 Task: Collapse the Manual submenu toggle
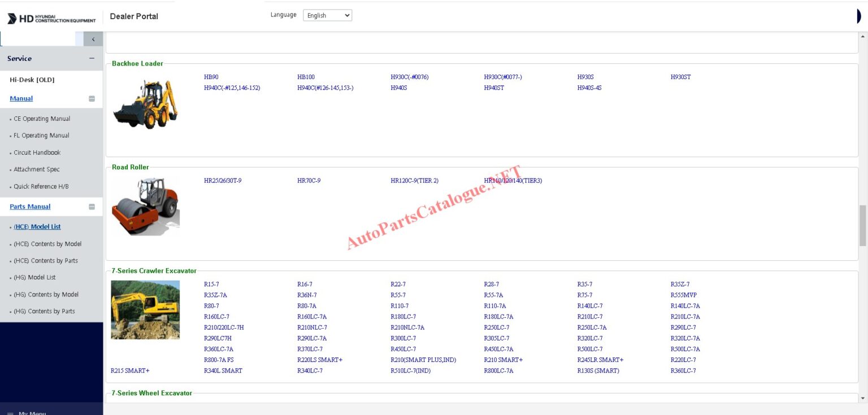92,99
